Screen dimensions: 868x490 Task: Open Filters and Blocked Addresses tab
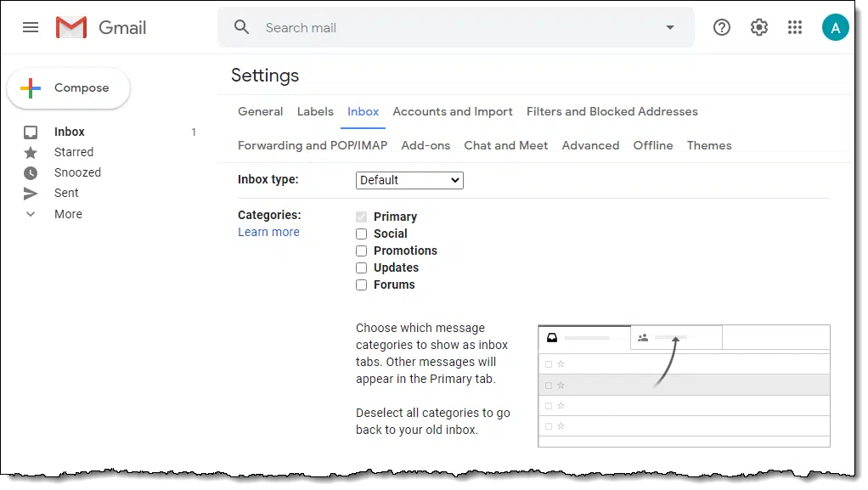pos(612,112)
